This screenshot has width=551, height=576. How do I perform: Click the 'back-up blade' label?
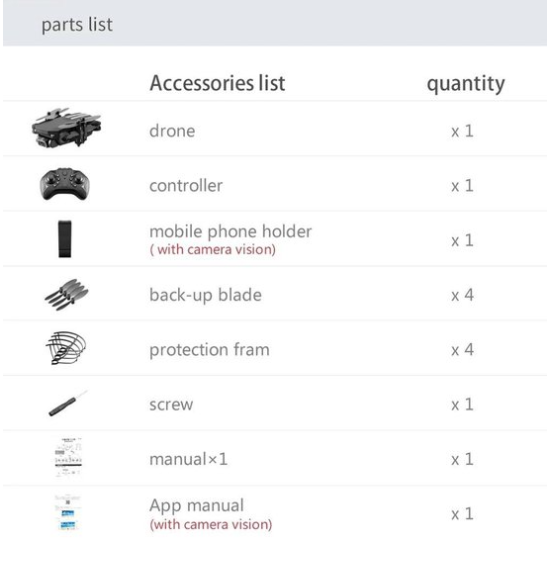(205, 295)
